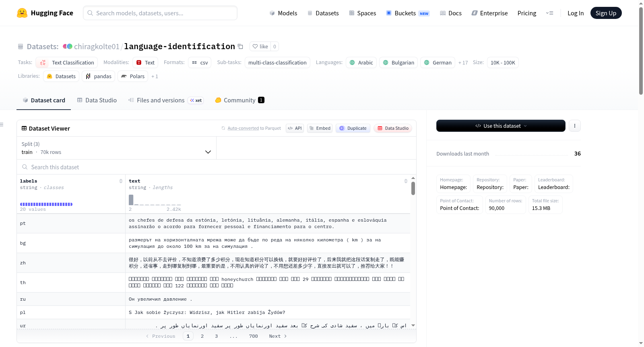
Task: Focus the search models and datasets field
Action: (x=160, y=13)
